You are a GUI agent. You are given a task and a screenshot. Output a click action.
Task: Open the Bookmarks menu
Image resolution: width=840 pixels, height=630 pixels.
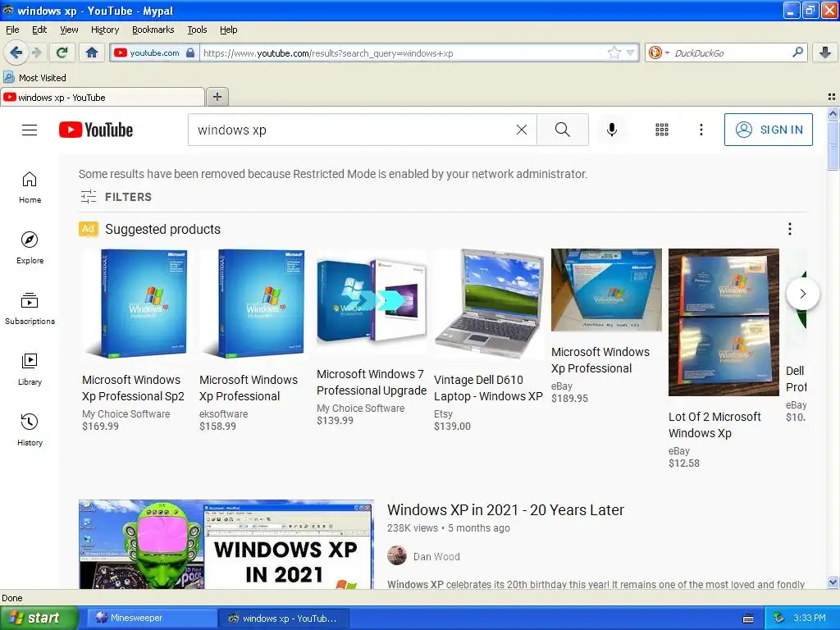point(153,30)
